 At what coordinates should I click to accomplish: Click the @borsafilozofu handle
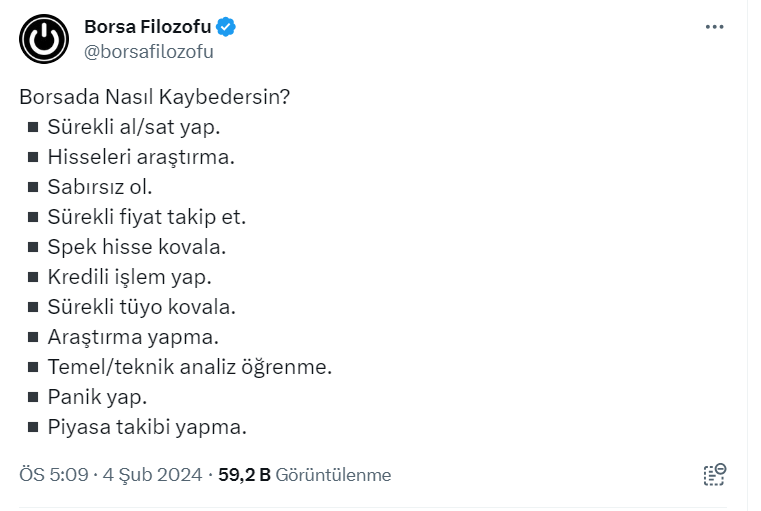tap(149, 51)
